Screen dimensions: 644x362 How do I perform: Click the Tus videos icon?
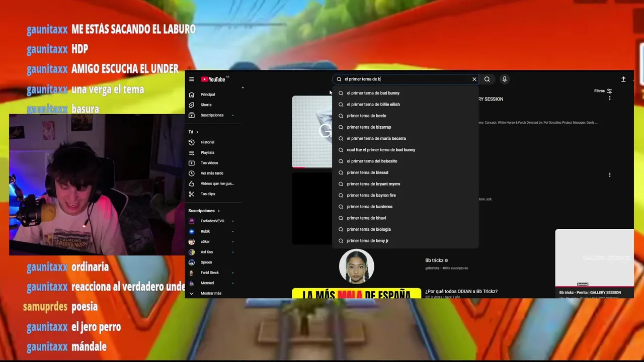coord(191,163)
